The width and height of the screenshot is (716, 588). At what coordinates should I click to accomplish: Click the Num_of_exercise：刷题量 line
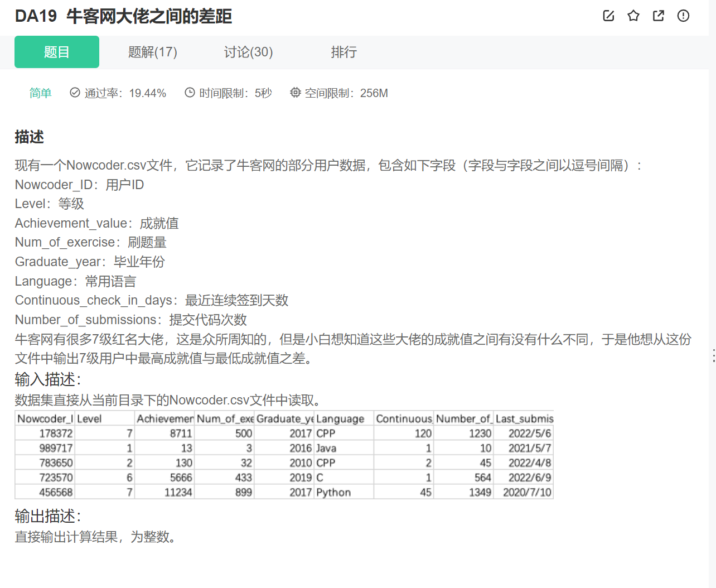(91, 242)
